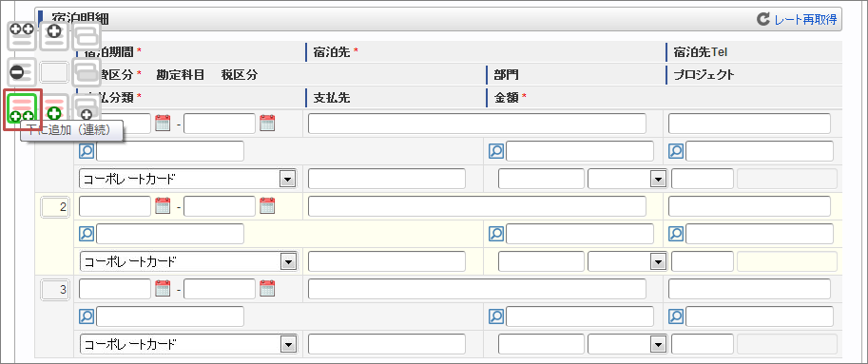Click the 宿泊先Tel field in row 3
Viewport: 868px width, 364px height.
tap(749, 289)
